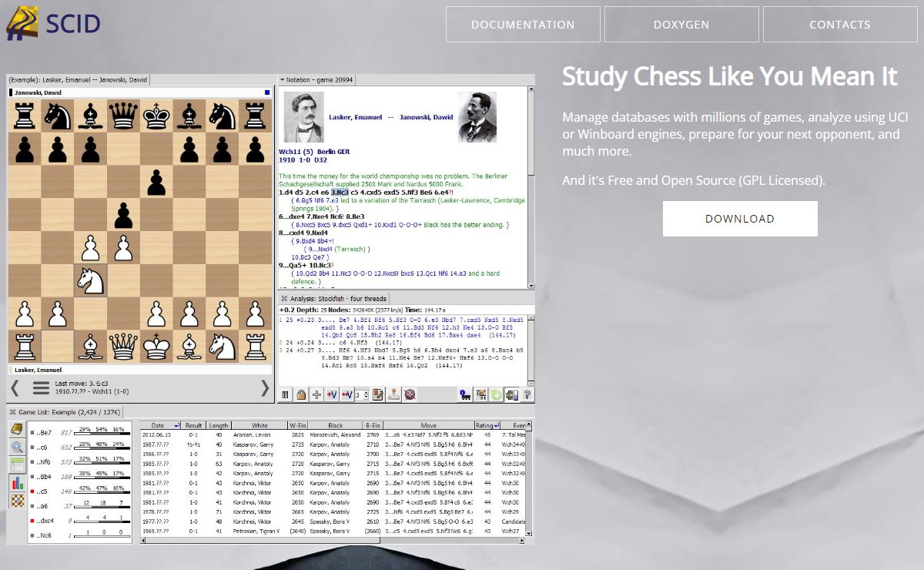Screen dimensions: 924x570
Task: Select the Notation - game 20994 tab
Action: 316,79
